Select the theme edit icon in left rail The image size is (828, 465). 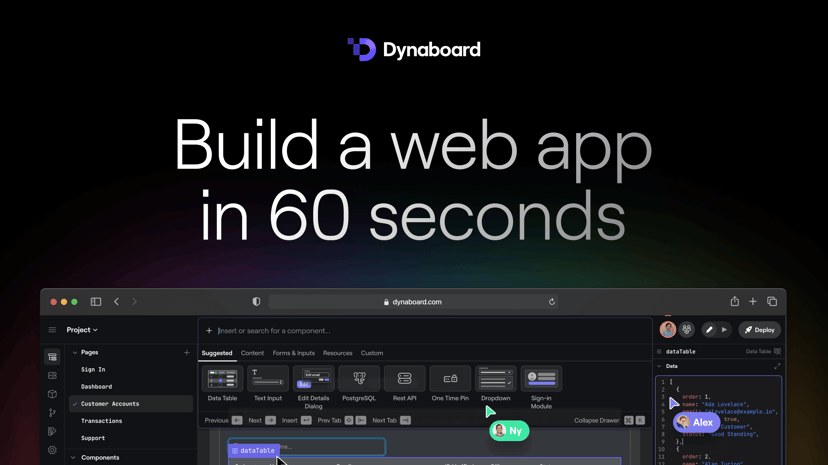tap(52, 431)
